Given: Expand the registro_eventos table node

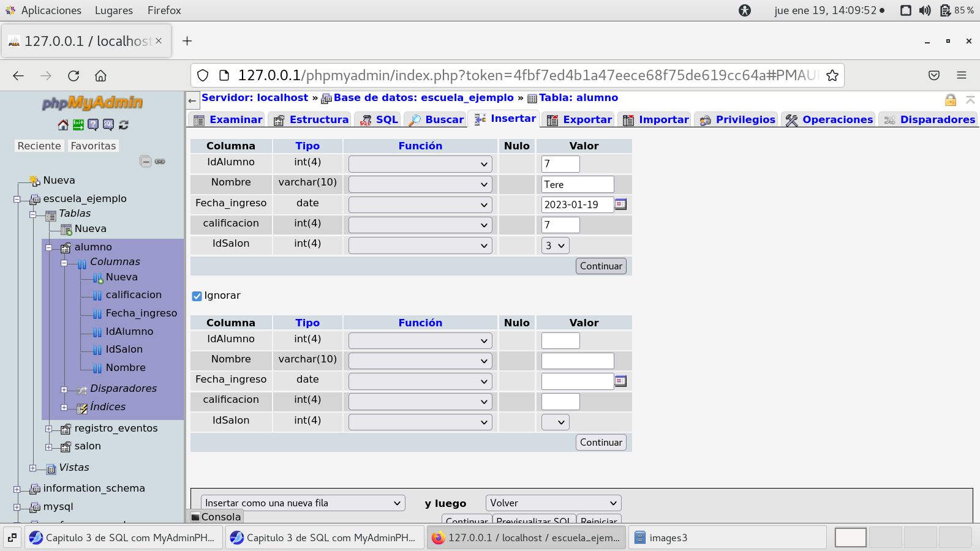Looking at the screenshot, I should click(48, 429).
